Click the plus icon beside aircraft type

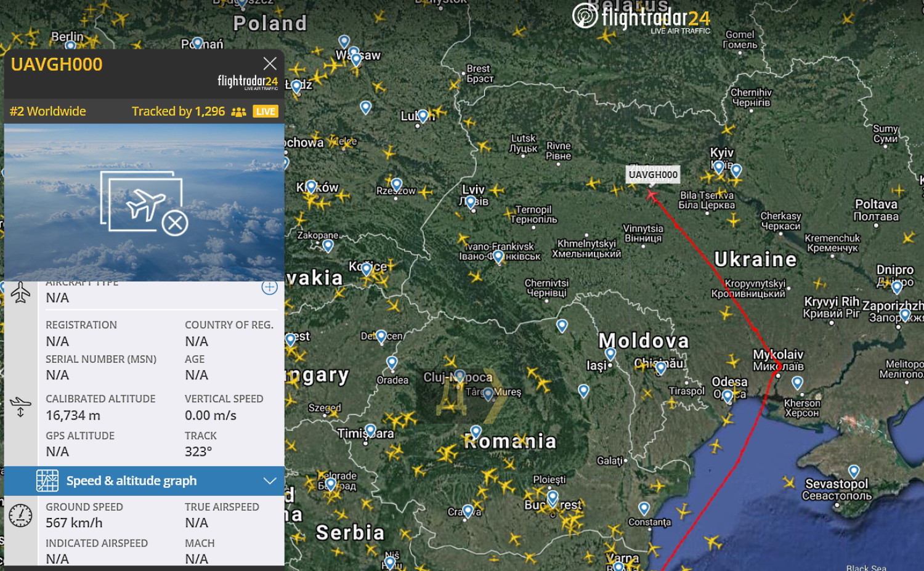[269, 287]
